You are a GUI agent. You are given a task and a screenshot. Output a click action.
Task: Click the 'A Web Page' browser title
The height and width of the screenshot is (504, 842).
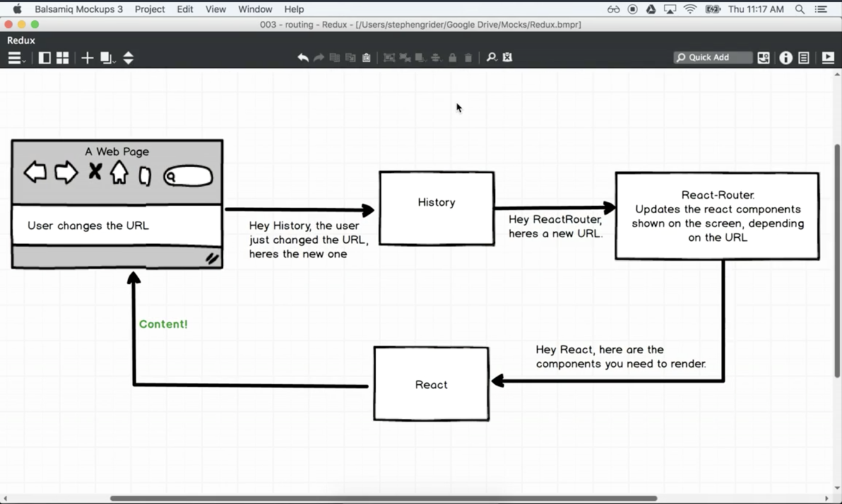[117, 151]
